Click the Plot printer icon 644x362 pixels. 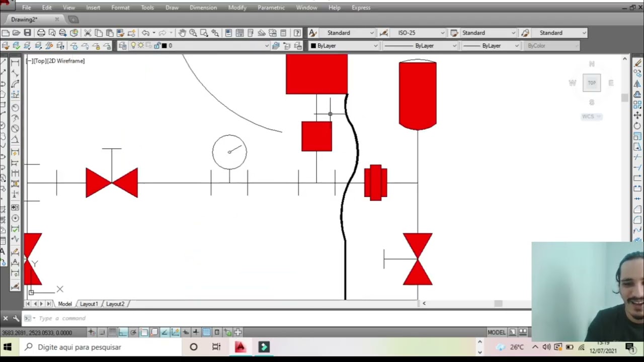click(x=41, y=33)
